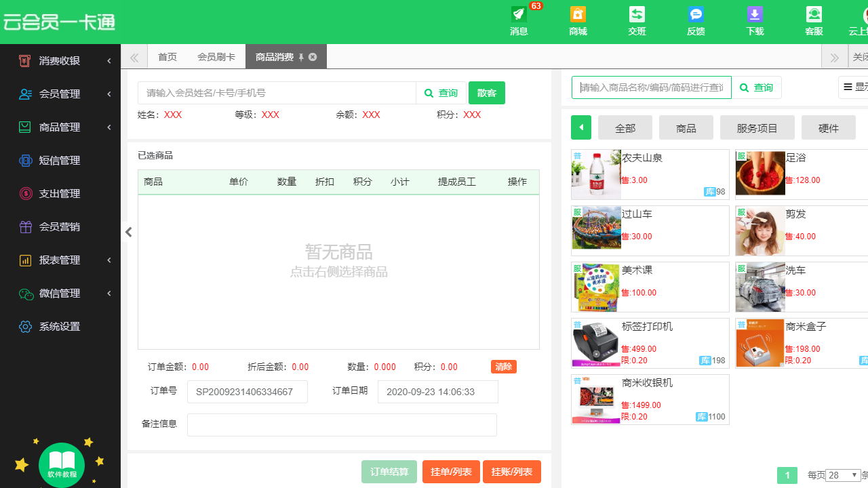Viewport: 868px width, 488px height.
Task: Click the 下载 download icon
Action: coord(755,22)
